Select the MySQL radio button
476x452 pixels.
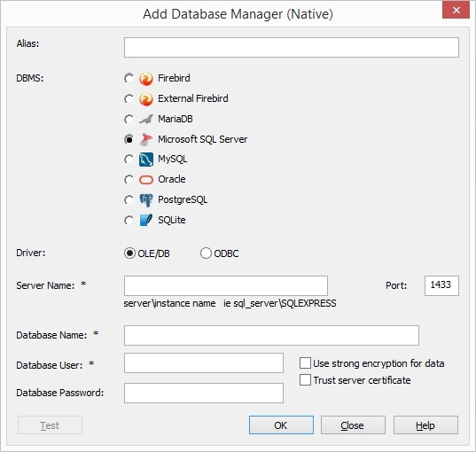[129, 160]
